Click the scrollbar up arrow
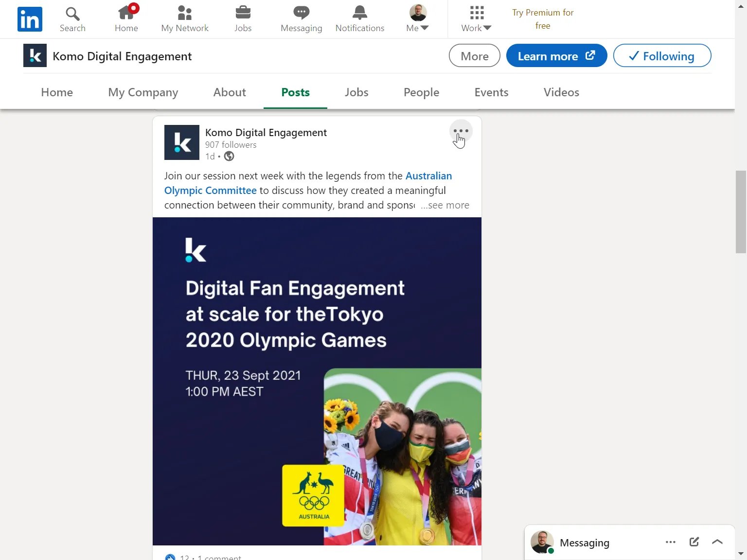747x560 pixels. click(741, 6)
